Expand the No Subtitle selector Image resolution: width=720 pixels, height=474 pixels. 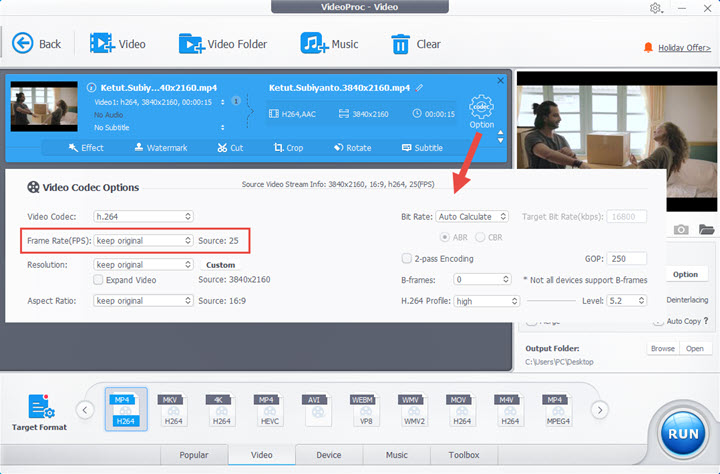pyautogui.click(x=223, y=127)
